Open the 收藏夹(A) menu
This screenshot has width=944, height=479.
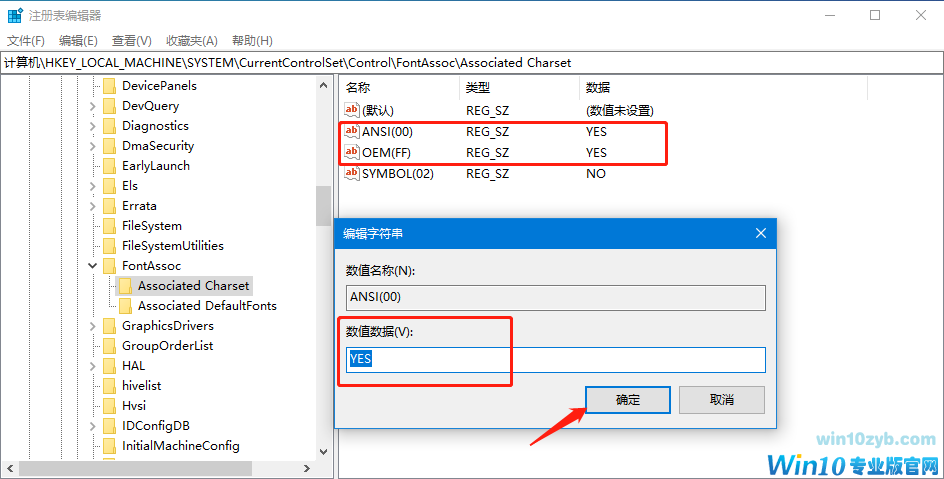point(192,41)
